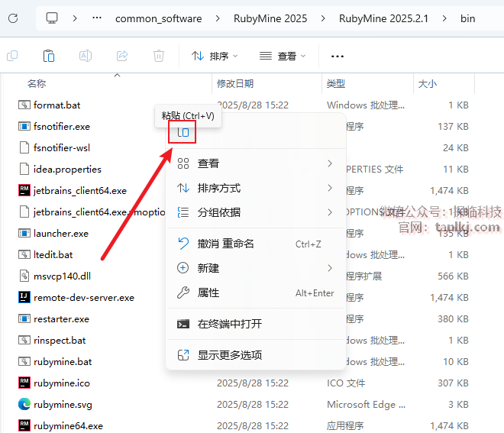Screen dimensions: 504x433
Task: Click format.bat file icon
Action: 24,105
